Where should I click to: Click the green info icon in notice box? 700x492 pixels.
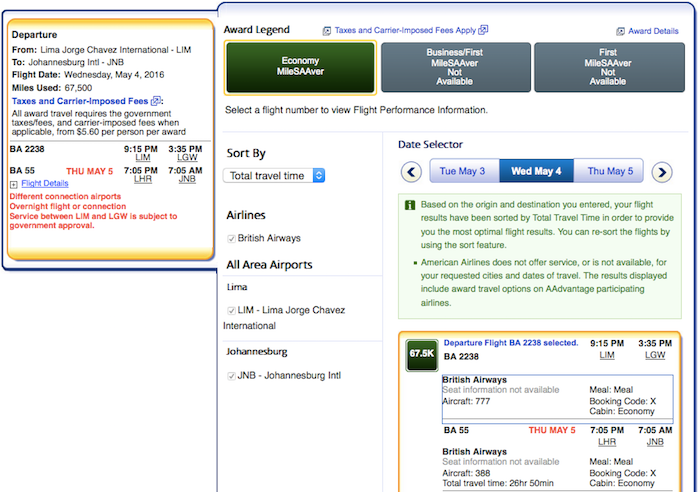[410, 205]
